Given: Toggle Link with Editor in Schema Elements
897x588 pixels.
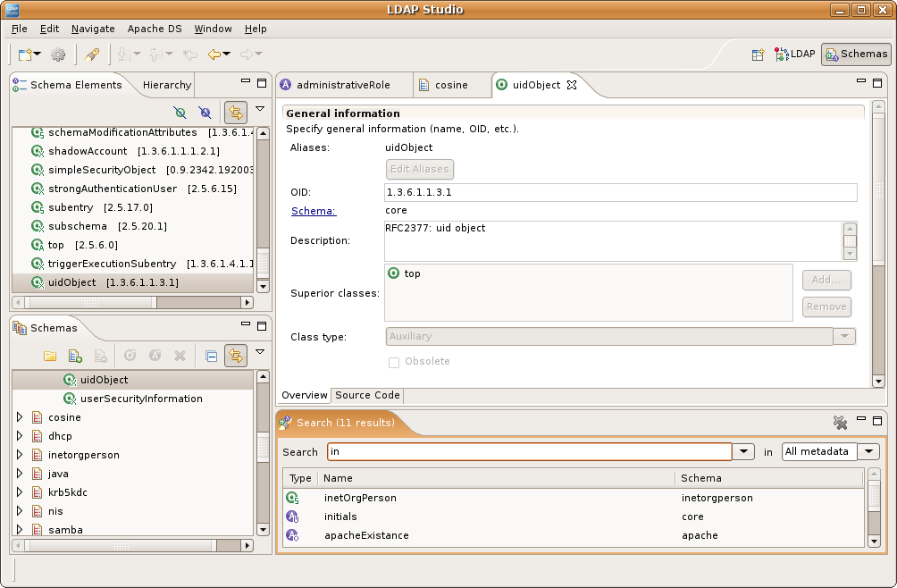Looking at the screenshot, I should click(235, 113).
